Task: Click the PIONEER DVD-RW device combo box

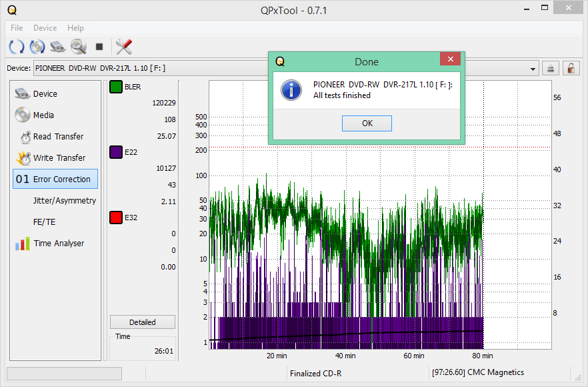Action: coord(286,68)
